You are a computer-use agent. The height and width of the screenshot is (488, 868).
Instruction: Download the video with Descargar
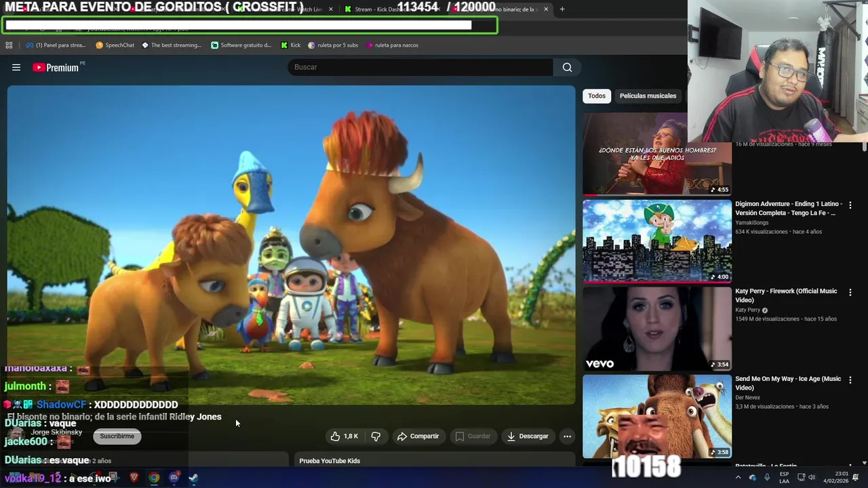coord(528,436)
